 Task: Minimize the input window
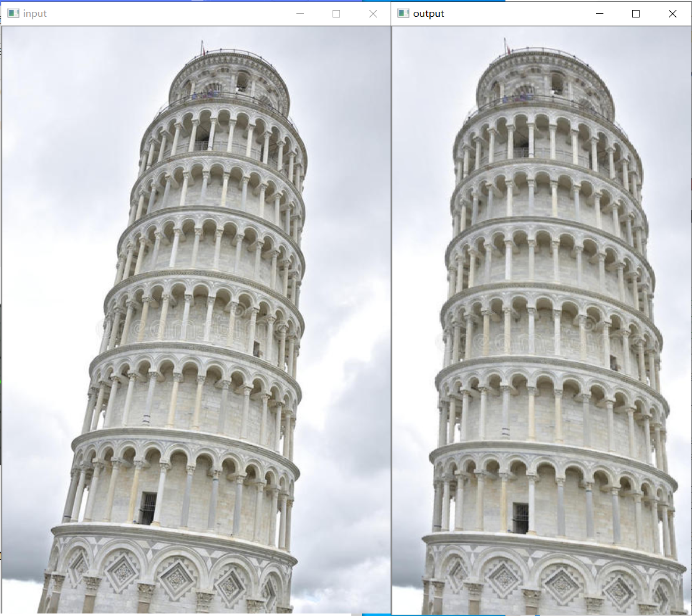[300, 13]
